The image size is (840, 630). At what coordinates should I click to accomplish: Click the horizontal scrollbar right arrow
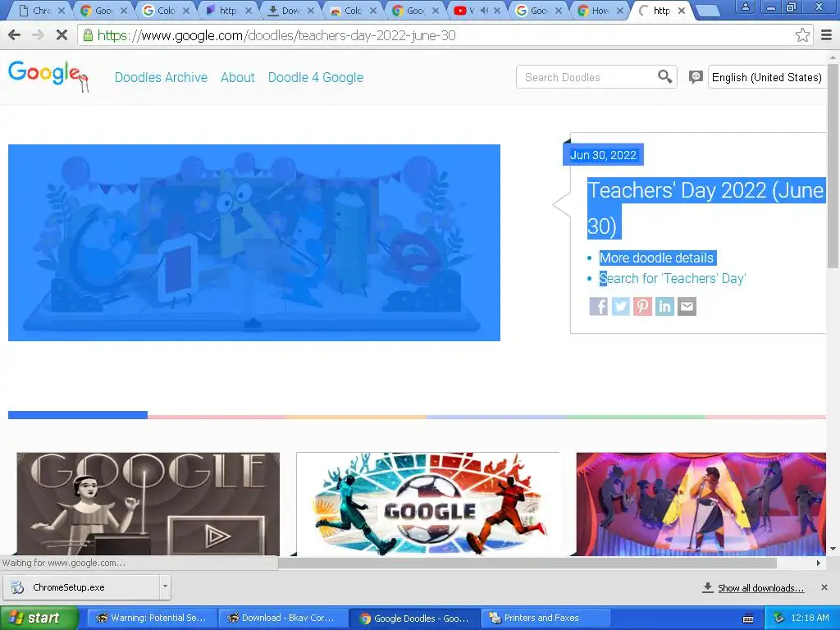[818, 563]
